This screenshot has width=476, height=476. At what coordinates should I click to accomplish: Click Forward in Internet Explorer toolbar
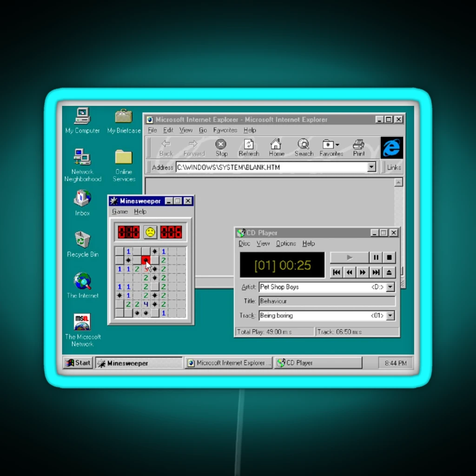(194, 148)
